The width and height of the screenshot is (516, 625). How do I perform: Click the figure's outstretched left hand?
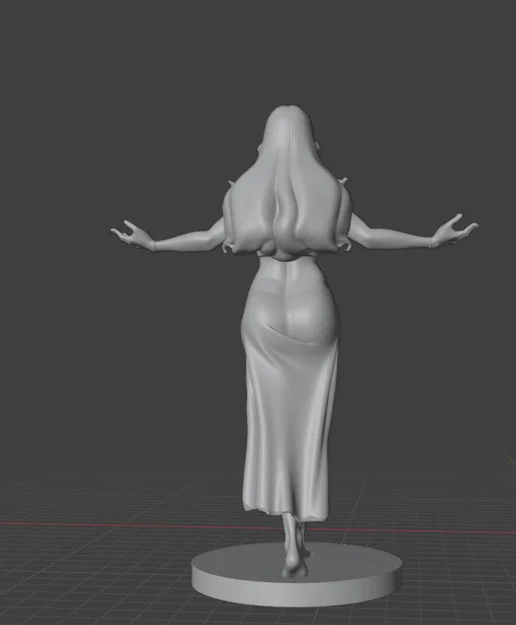(131, 235)
